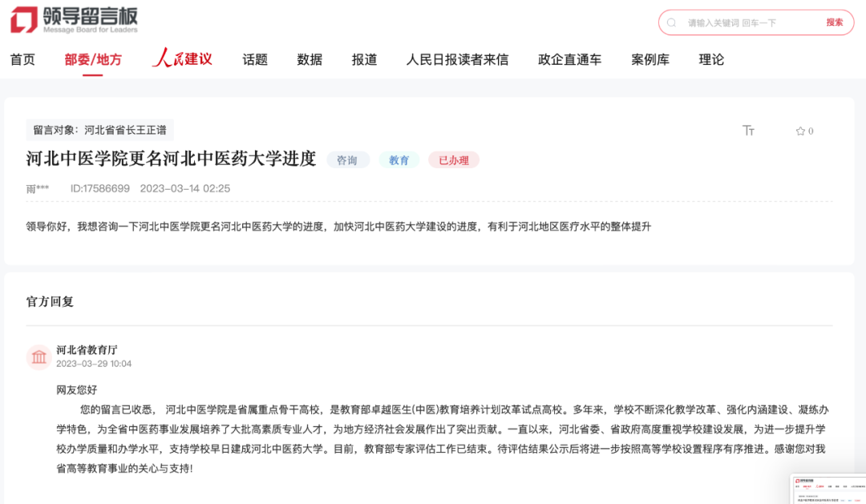Click the 河北省教育厅 government building avatar

pyautogui.click(x=38, y=357)
